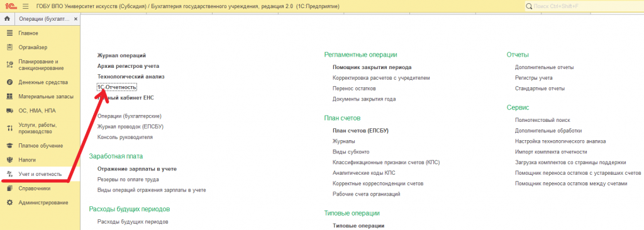Viewport: 644px width, 230px height.
Task: Open the Справочники section
Action: [x=35, y=189]
